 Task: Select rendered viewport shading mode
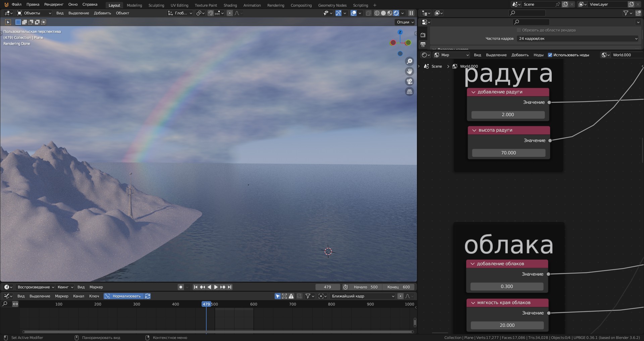point(396,13)
